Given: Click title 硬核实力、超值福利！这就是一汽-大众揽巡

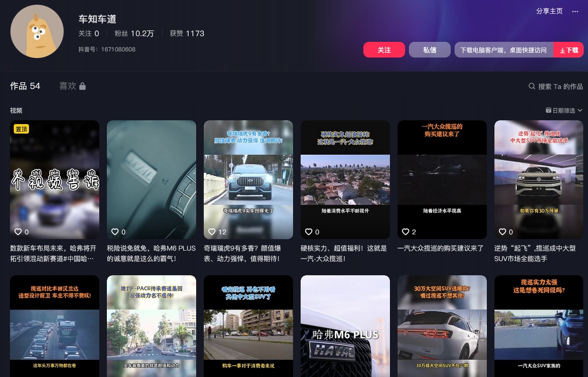Looking at the screenshot, I should point(344,253).
